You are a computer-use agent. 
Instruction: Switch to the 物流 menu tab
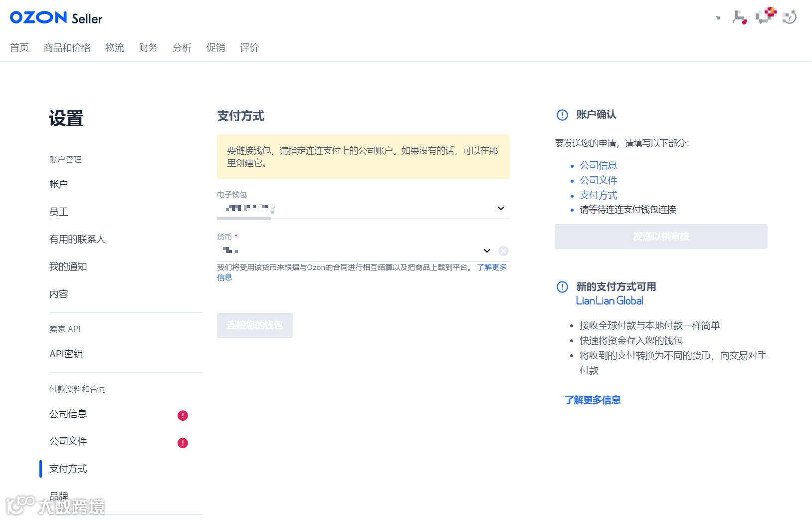coord(115,47)
